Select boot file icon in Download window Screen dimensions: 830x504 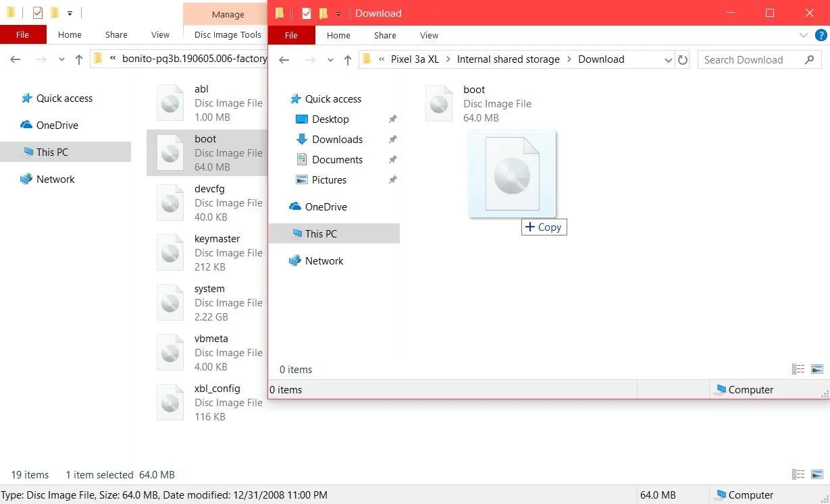pyautogui.click(x=439, y=103)
